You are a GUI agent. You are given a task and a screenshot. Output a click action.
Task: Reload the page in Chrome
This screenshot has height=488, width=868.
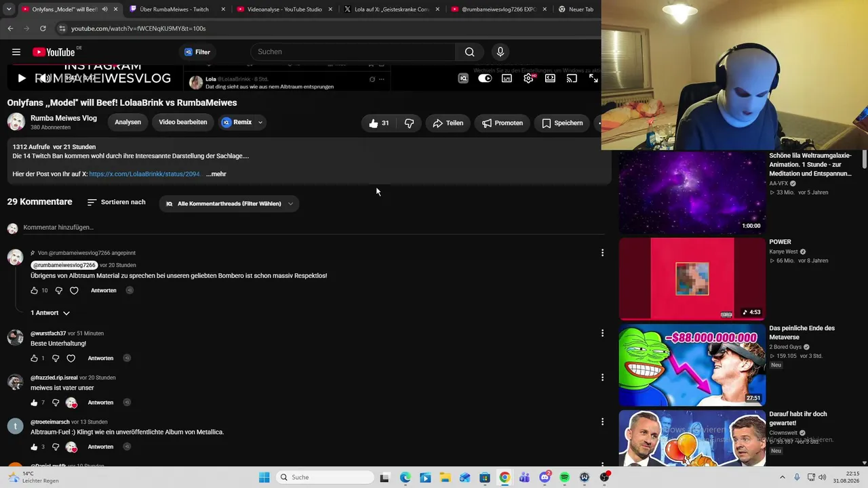[x=43, y=28]
